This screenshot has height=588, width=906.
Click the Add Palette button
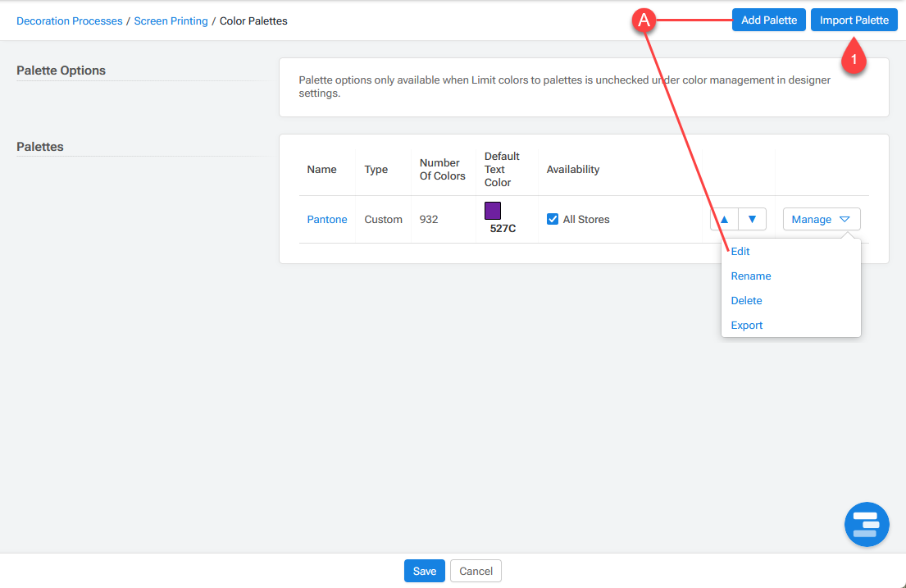point(768,21)
